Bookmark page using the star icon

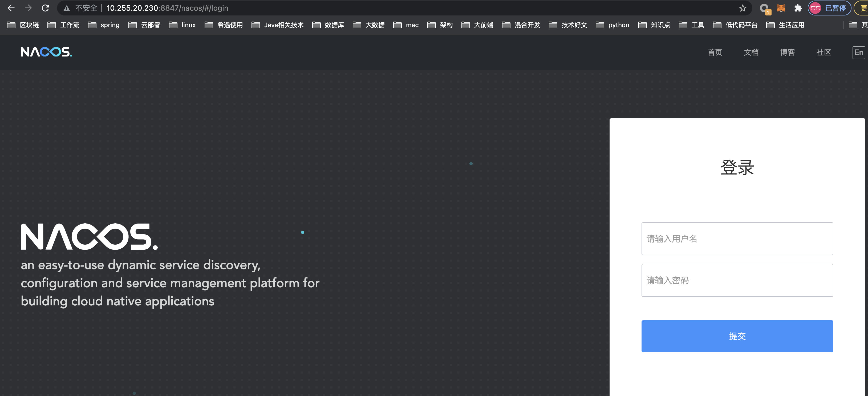pyautogui.click(x=742, y=8)
